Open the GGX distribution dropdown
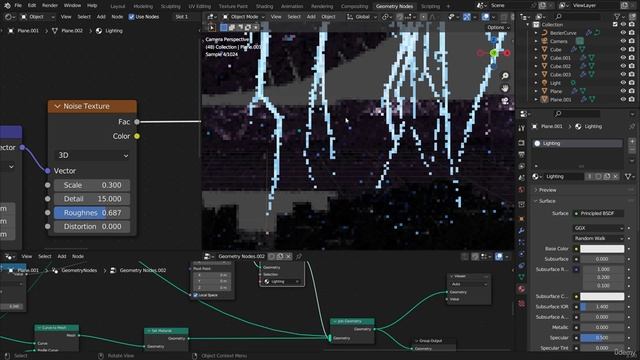 598,228
